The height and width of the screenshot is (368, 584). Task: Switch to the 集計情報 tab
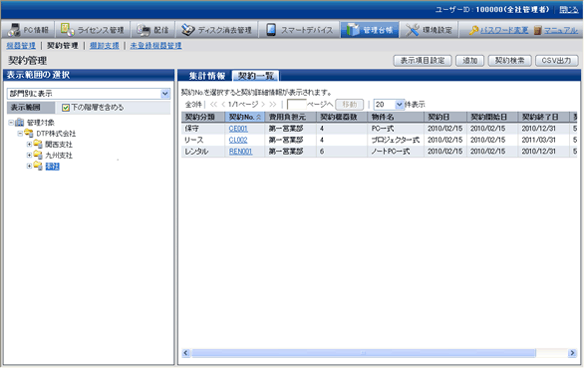207,76
